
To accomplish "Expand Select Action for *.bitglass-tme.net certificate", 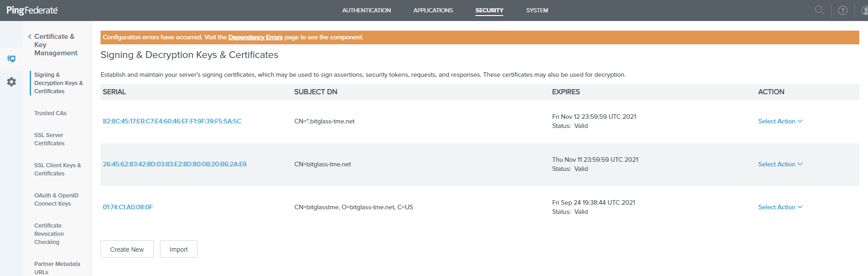I will [x=780, y=121].
